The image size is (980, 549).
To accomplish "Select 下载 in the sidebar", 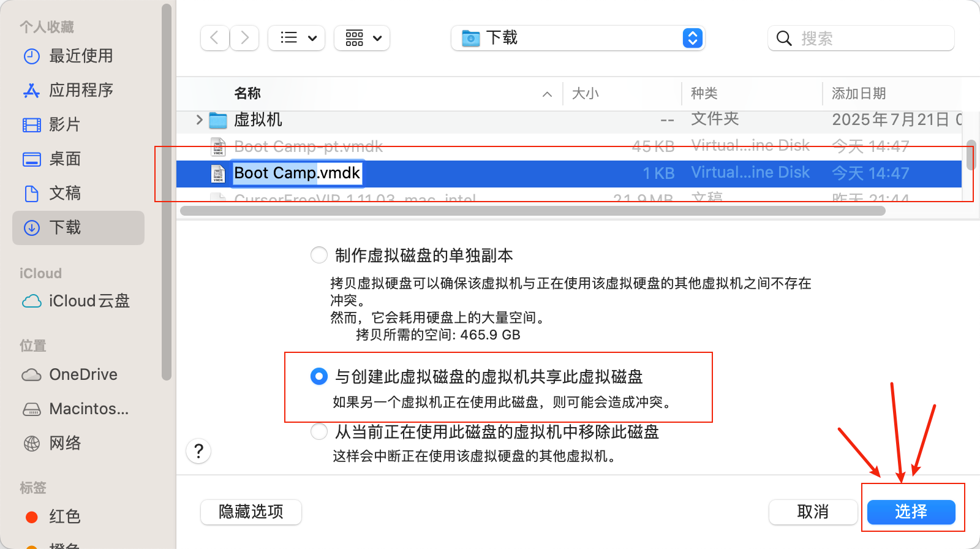I will pos(78,228).
